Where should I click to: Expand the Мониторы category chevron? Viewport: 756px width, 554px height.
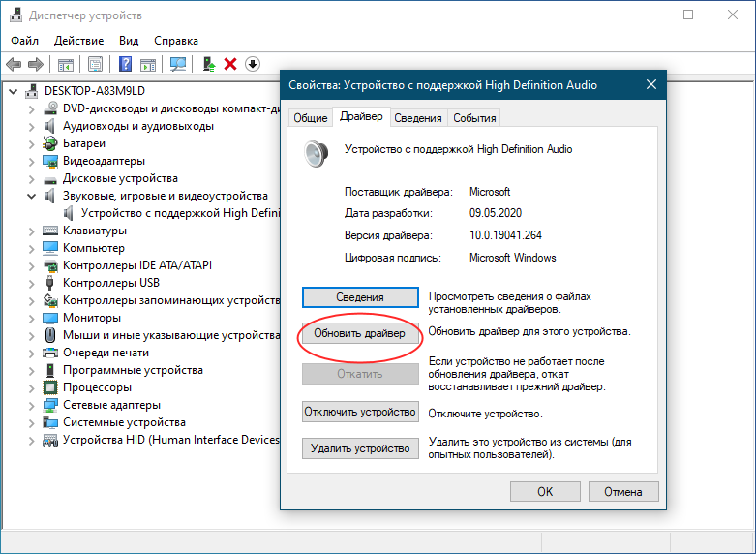pos(31,318)
